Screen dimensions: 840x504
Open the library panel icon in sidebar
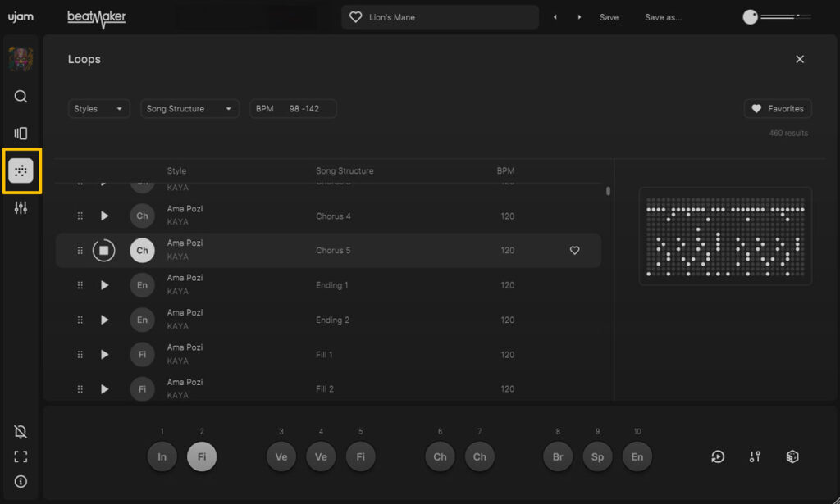point(21,134)
